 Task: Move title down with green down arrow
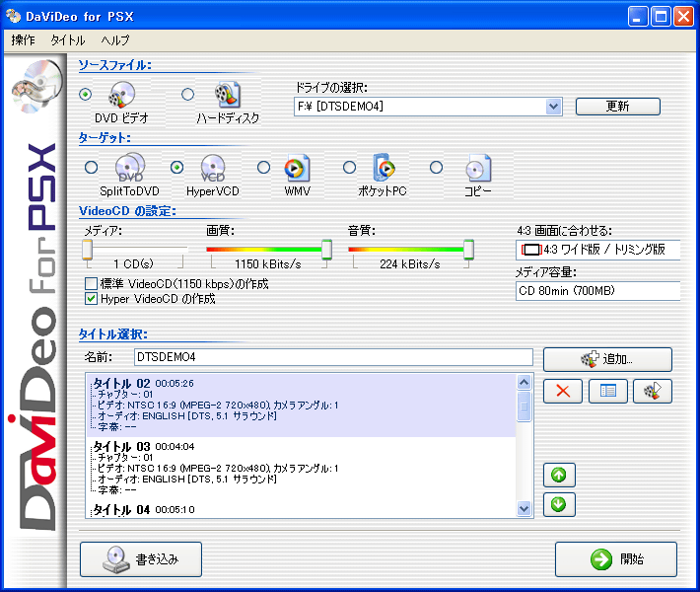pyautogui.click(x=559, y=504)
